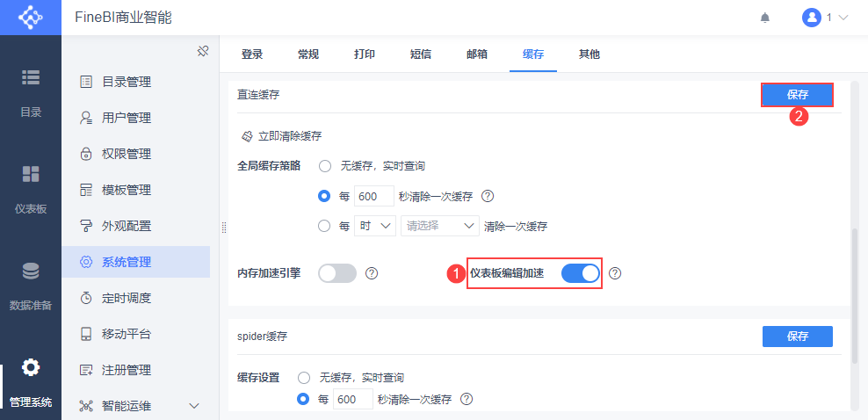Open the 请选择 dropdown
The image size is (868, 420).
pyautogui.click(x=439, y=226)
